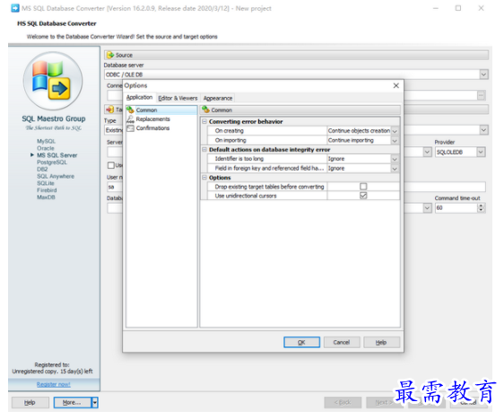Viewport: 504px width, 420px height.
Task: Select SQL Anywhere in the product list
Action: pyautogui.click(x=56, y=176)
